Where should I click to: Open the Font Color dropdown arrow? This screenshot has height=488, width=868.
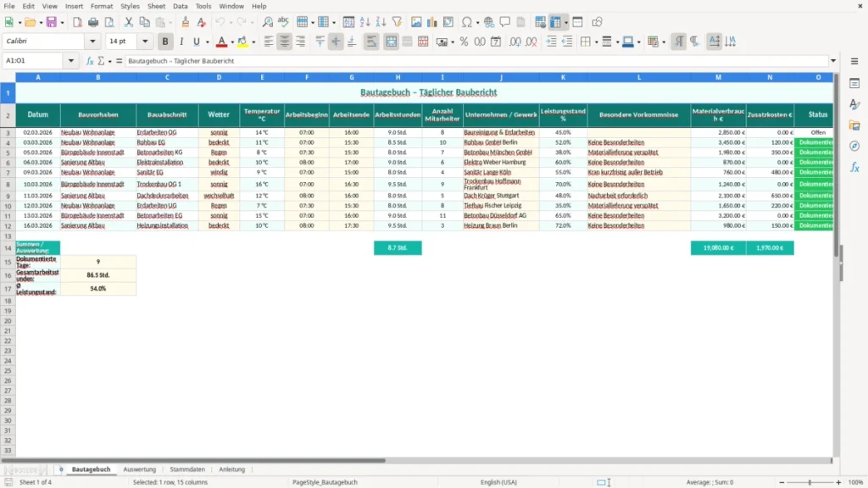[232, 42]
